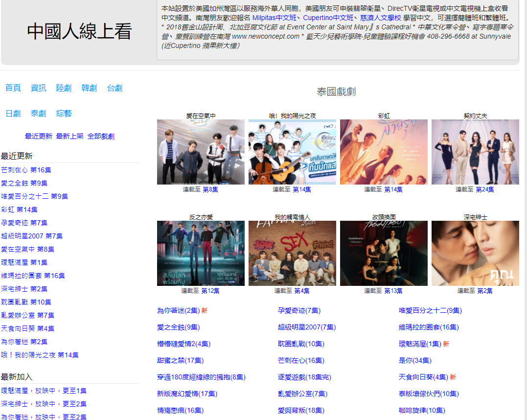Open 慈濟人文學校 link in the header
The image size is (527, 420).
381,18
